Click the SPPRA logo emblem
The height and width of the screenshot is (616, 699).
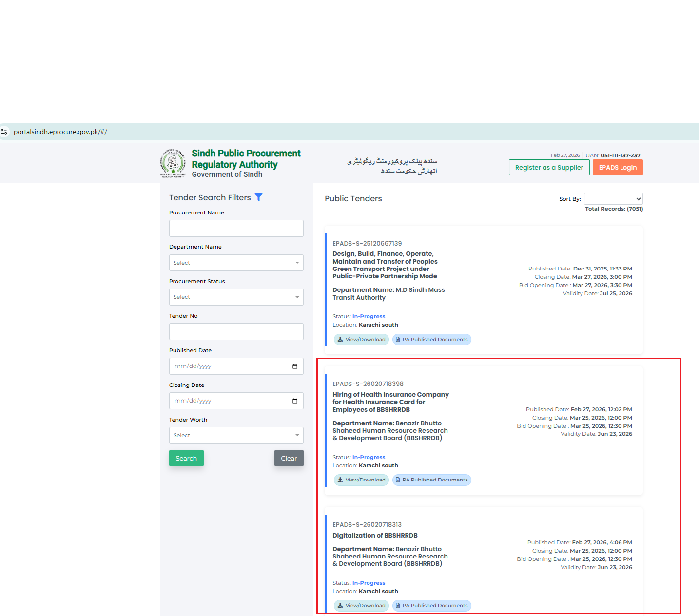click(x=173, y=163)
